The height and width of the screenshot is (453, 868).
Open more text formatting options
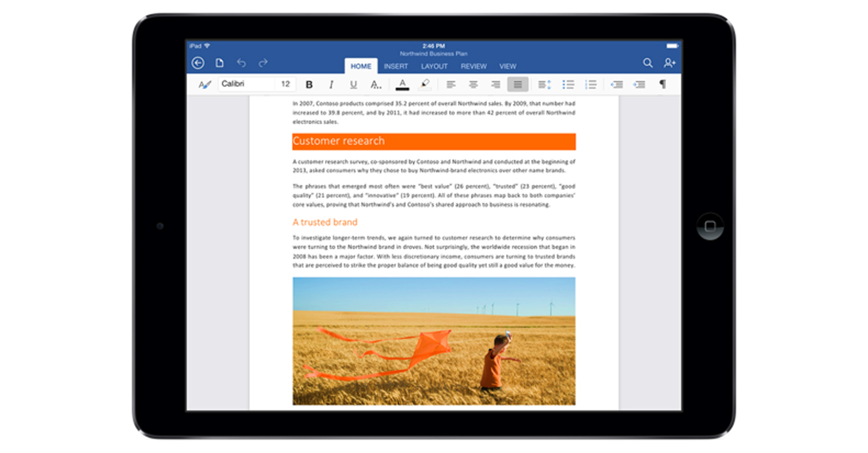(376, 84)
